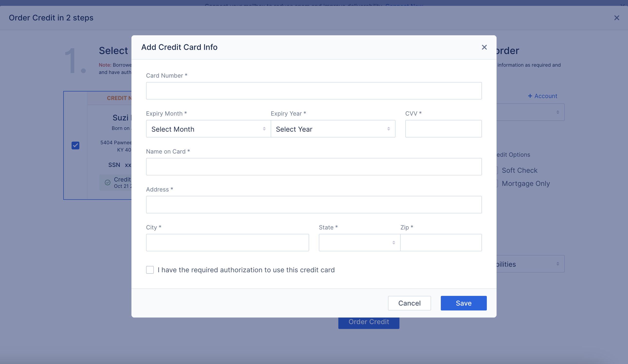Click the Card Number field
The height and width of the screenshot is (364, 628).
pyautogui.click(x=314, y=91)
